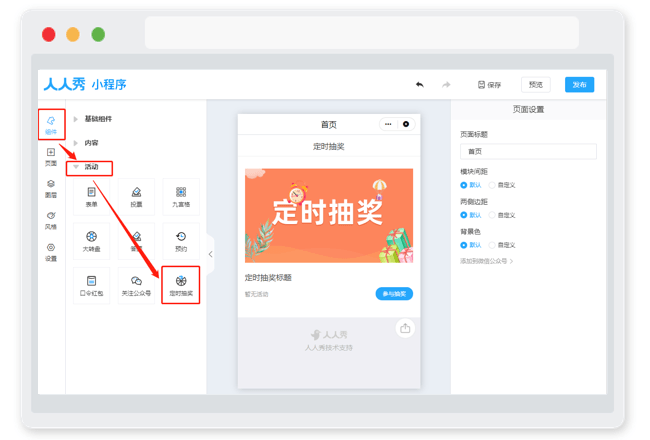The width and height of the screenshot is (650, 440).
Task: Select 自定义 for 背景色
Action: tap(502, 245)
